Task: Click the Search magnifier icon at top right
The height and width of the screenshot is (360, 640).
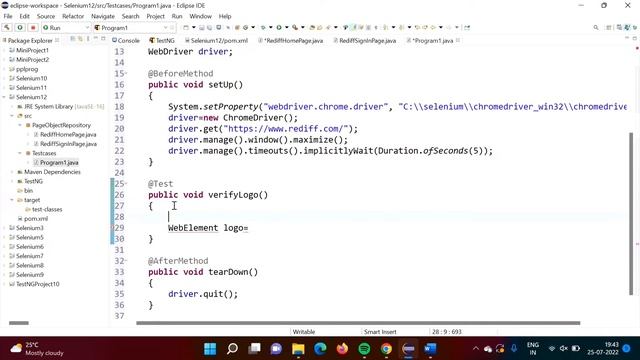Action: 596,27
